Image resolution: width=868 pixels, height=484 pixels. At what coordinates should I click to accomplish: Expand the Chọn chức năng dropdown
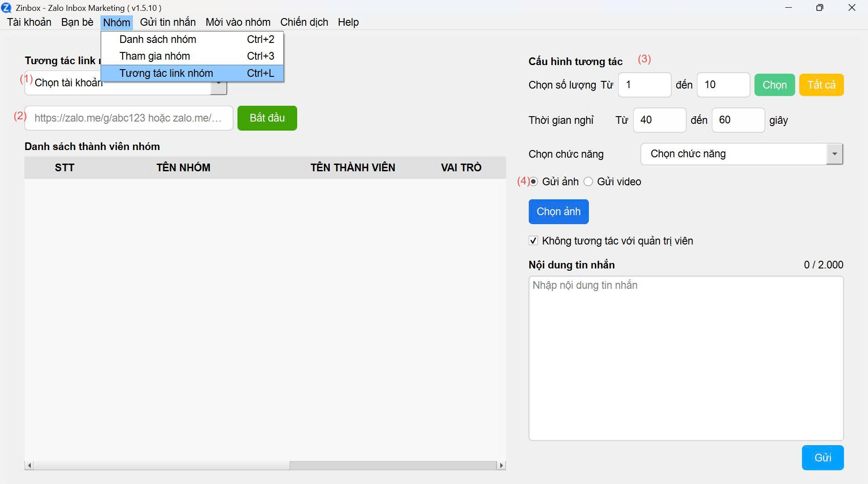tap(834, 154)
